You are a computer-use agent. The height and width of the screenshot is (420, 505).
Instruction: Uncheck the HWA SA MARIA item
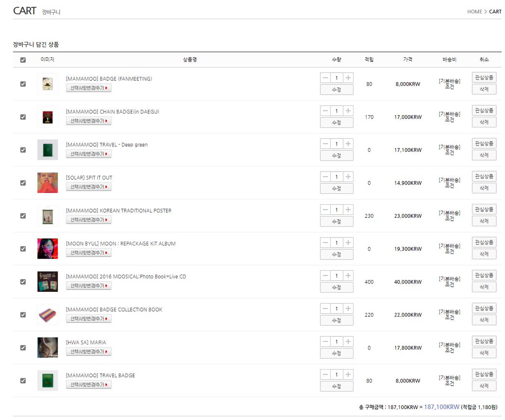pyautogui.click(x=23, y=348)
